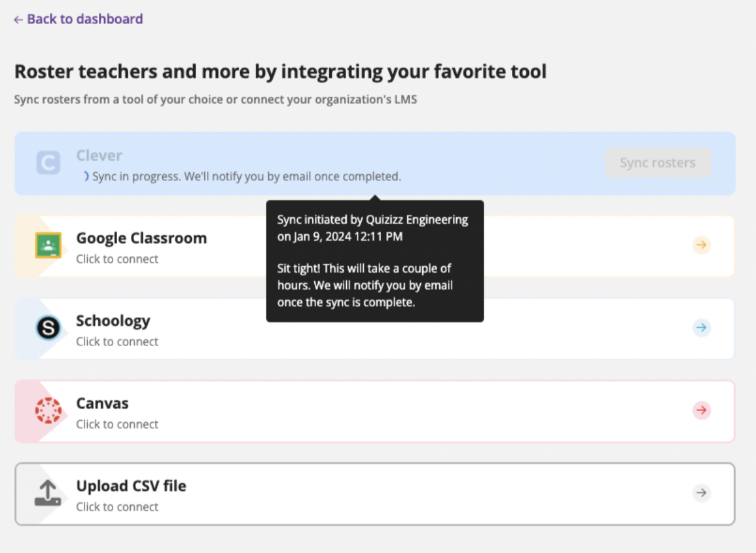Click the back arrow beside Back to dashboard

18,20
